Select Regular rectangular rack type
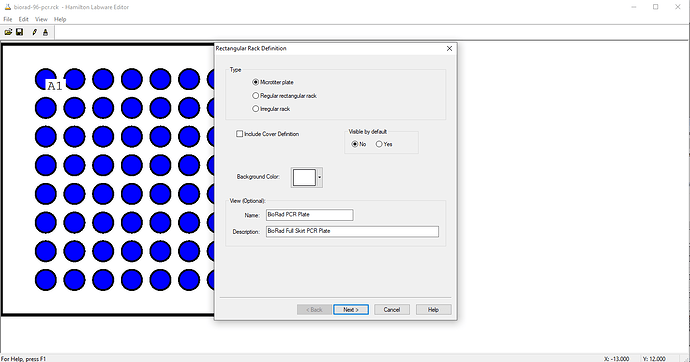The width and height of the screenshot is (690, 362). click(255, 95)
